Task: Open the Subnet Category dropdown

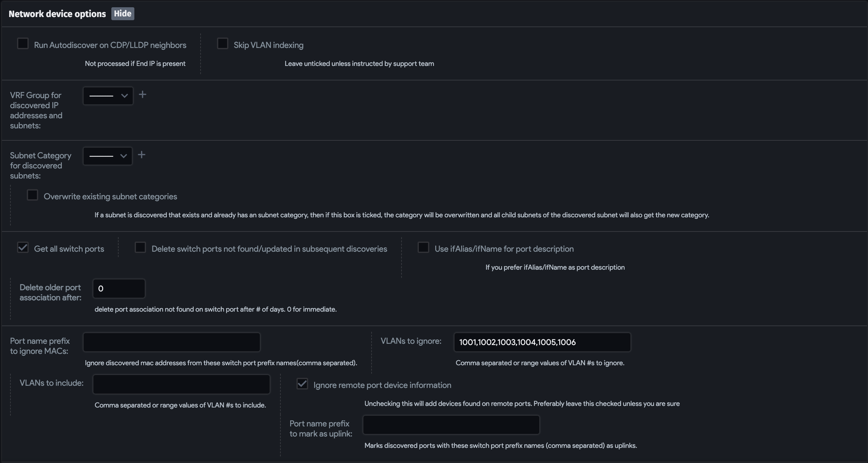Action: pos(108,156)
